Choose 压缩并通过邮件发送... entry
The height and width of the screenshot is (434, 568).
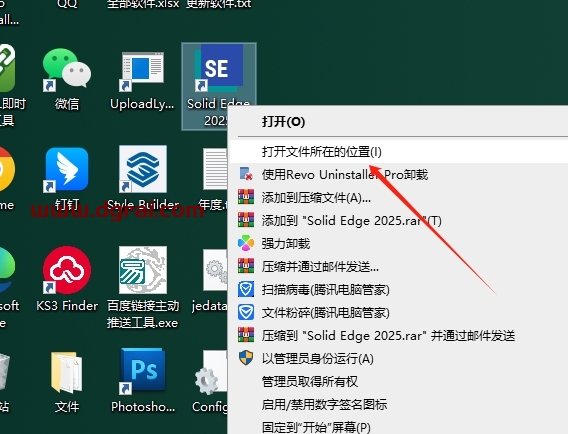[x=399, y=267]
